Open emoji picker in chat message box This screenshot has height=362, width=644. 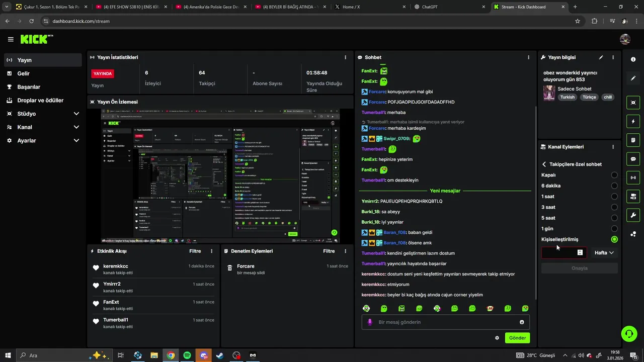pyautogui.click(x=522, y=322)
